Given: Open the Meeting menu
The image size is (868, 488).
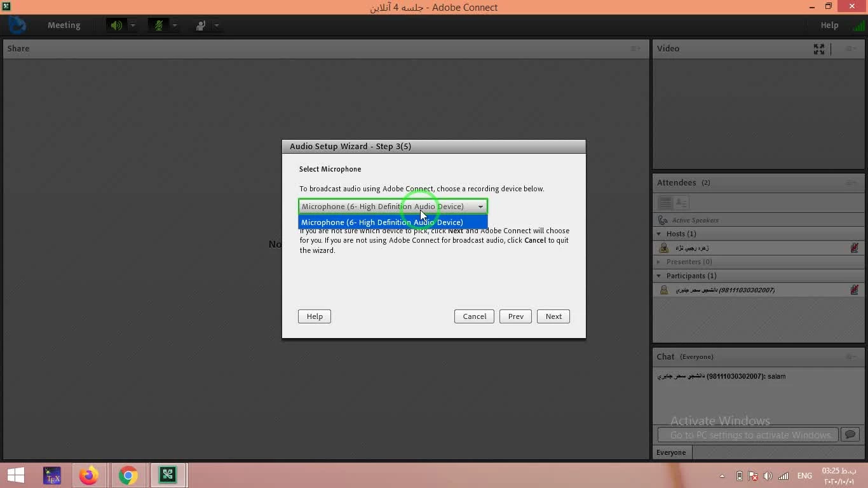Looking at the screenshot, I should pos(64,25).
